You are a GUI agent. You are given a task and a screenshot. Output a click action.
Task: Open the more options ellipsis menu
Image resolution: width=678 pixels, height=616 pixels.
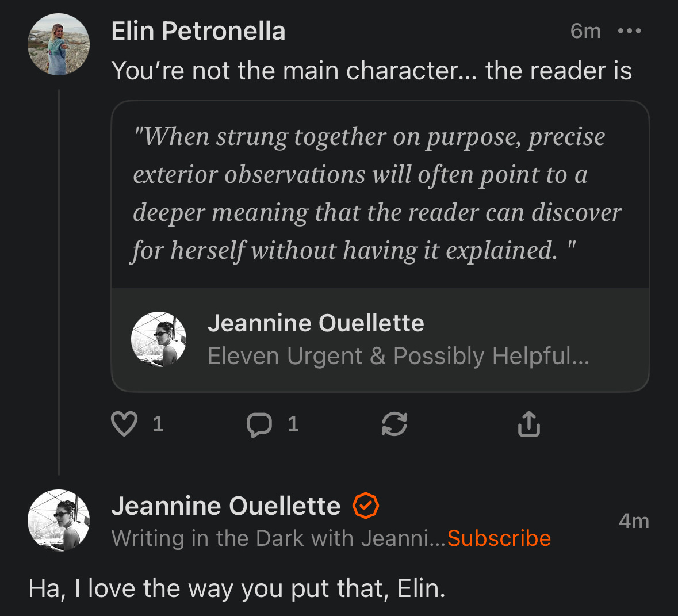(x=629, y=32)
